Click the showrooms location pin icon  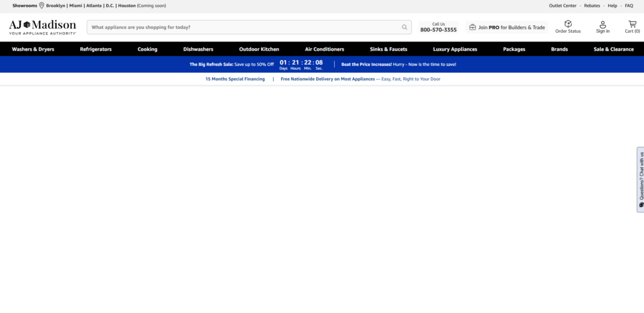click(42, 6)
